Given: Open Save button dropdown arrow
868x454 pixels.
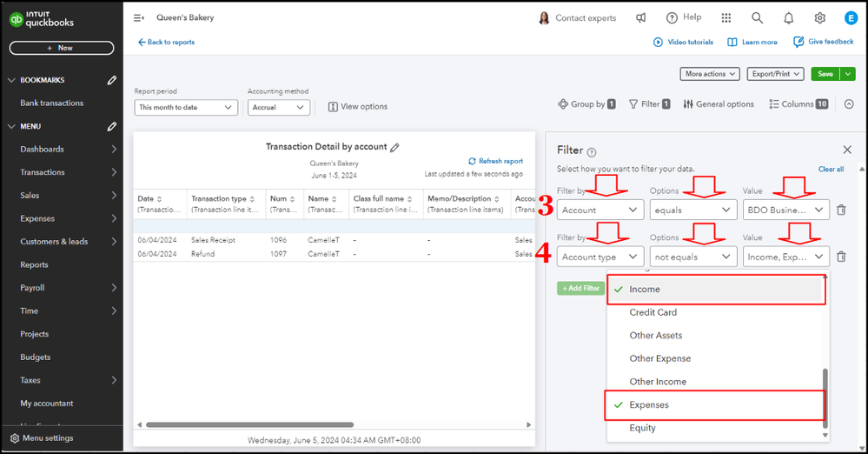Looking at the screenshot, I should [x=847, y=74].
